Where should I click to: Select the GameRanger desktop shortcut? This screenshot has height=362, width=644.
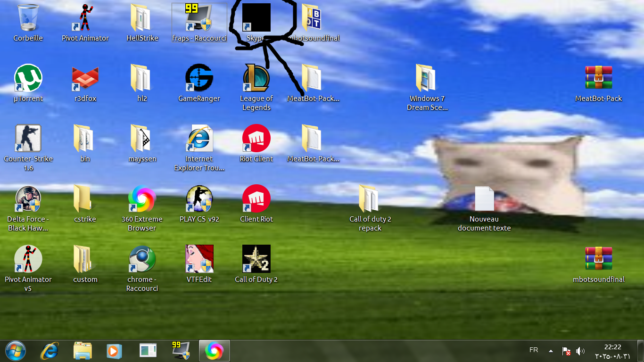click(199, 78)
